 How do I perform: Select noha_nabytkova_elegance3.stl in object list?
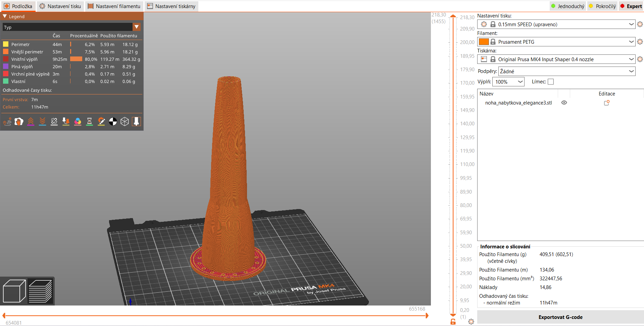click(518, 103)
